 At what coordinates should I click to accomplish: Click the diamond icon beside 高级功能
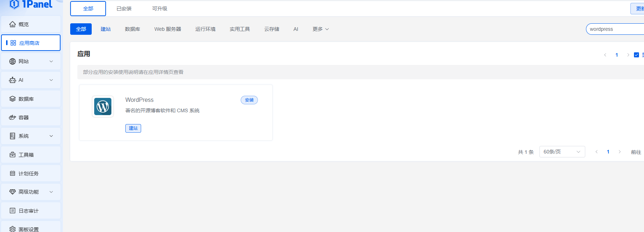pos(13,192)
